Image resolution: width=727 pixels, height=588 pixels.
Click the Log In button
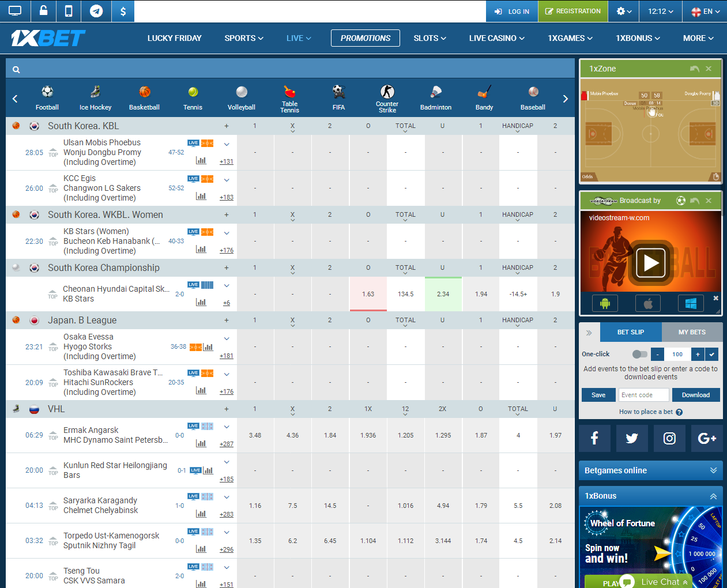pyautogui.click(x=512, y=12)
